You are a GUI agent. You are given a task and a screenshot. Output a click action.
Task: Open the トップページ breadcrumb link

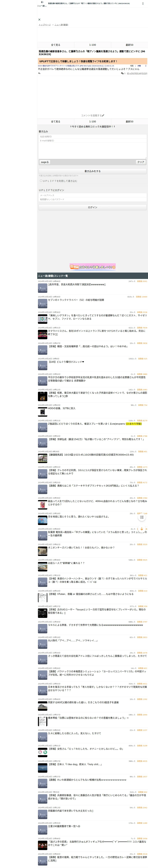pos(44,25)
